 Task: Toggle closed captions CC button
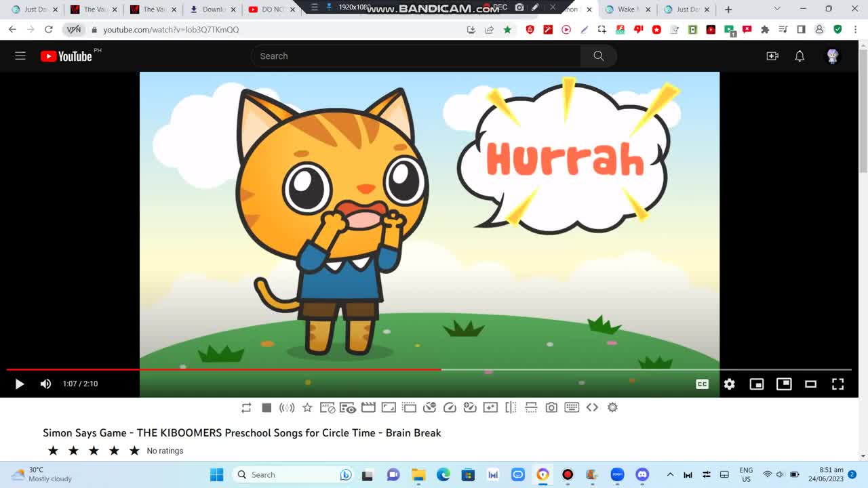[x=702, y=384]
